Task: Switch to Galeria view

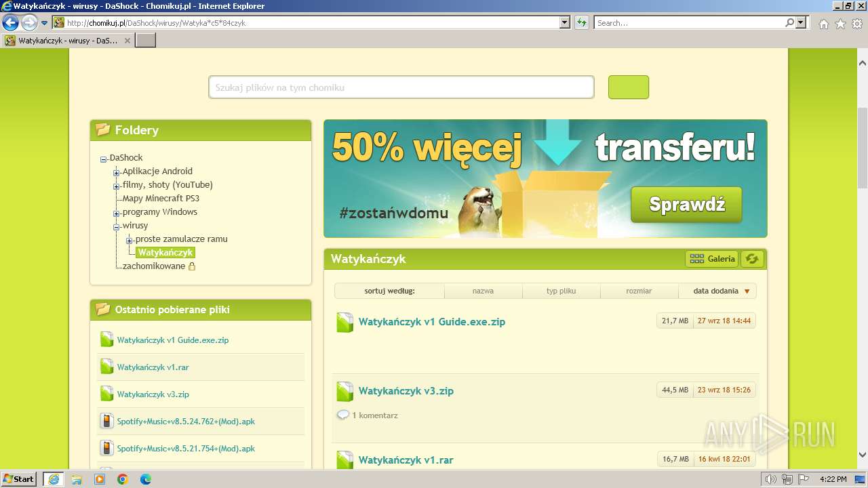Action: tap(712, 258)
